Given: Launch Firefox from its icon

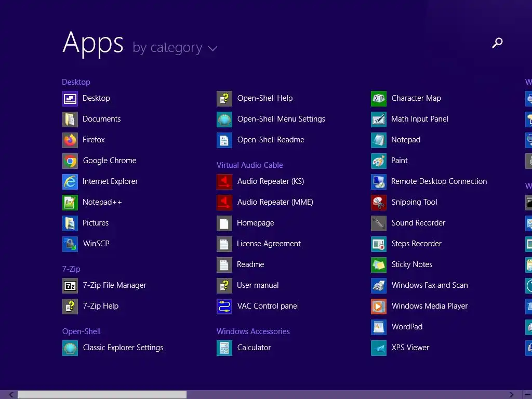Looking at the screenshot, I should [70, 140].
